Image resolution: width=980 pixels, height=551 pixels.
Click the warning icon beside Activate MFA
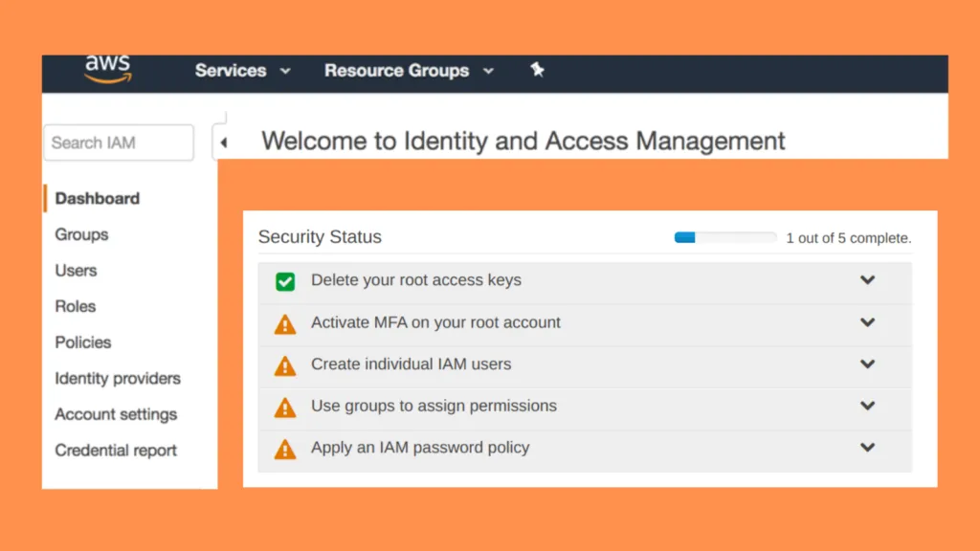point(285,323)
